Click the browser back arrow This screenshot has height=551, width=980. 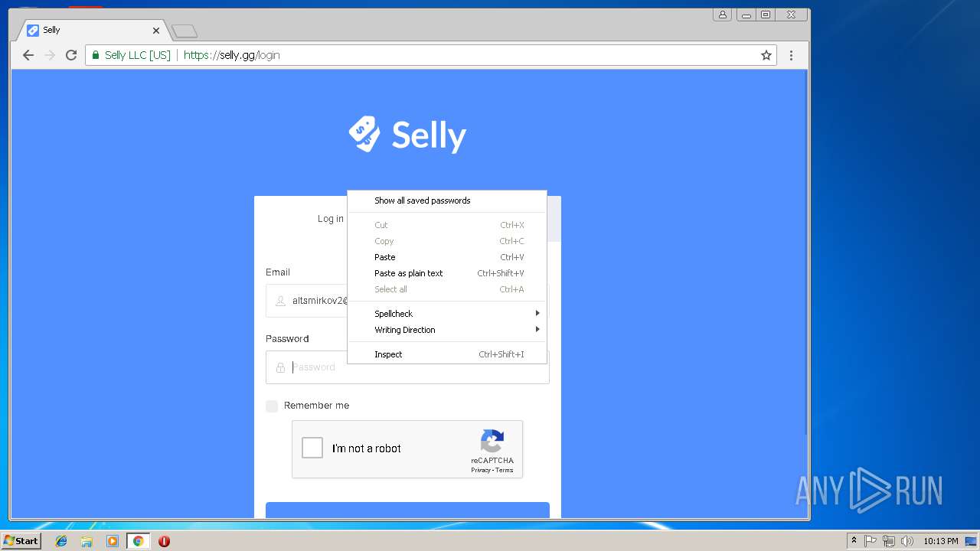click(28, 55)
